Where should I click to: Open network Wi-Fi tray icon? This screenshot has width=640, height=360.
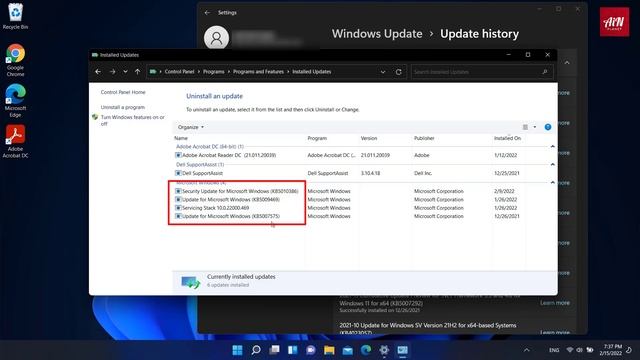[570, 350]
